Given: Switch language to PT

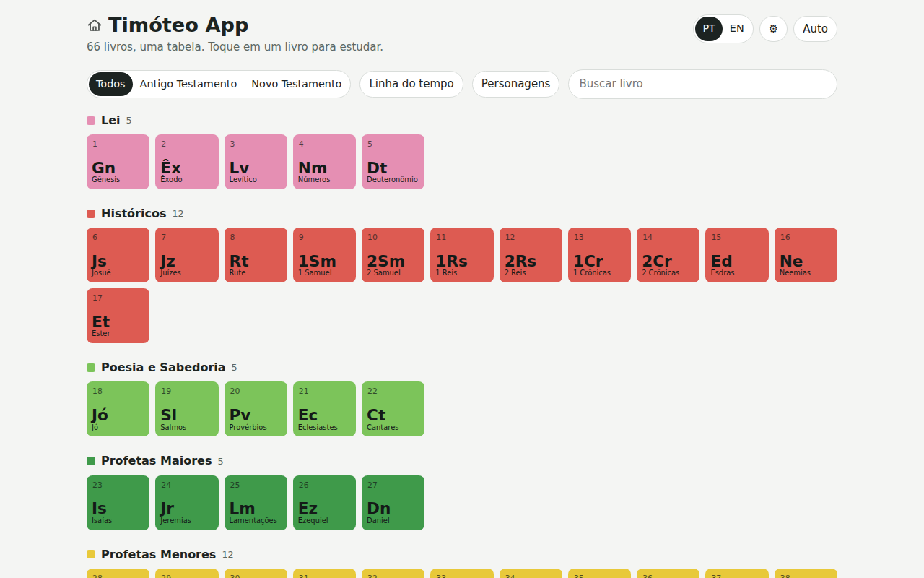Looking at the screenshot, I should (x=709, y=29).
